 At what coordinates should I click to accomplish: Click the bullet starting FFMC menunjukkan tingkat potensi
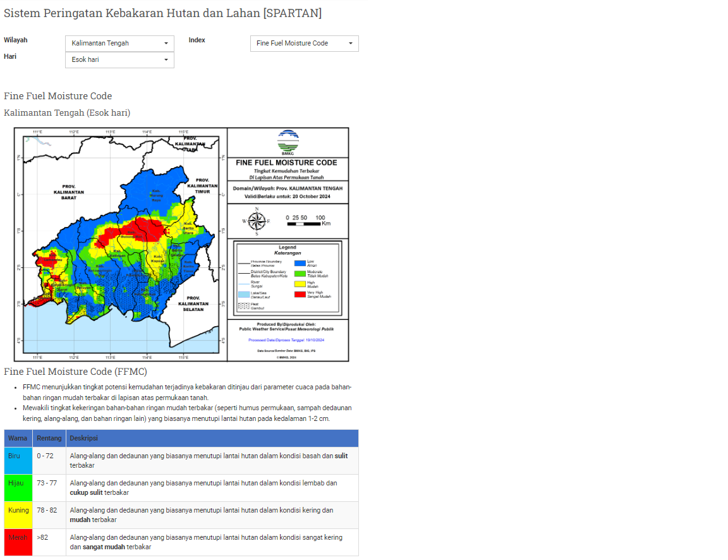[x=187, y=393]
